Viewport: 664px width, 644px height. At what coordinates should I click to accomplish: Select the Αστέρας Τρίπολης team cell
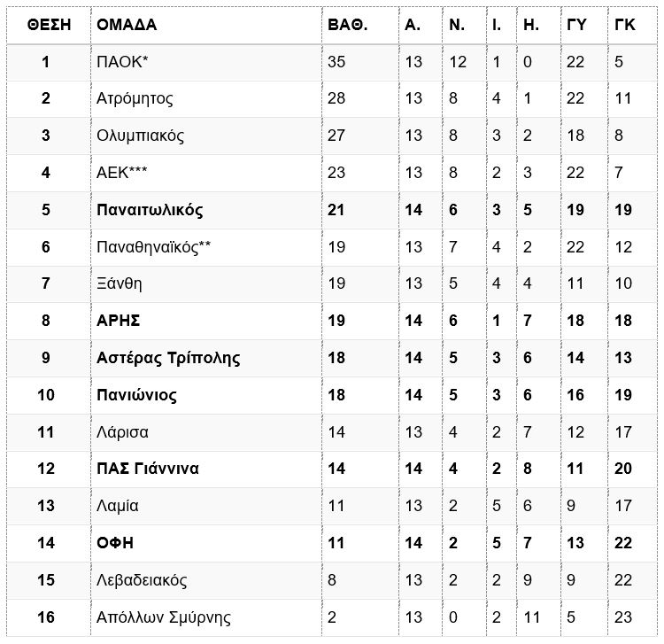point(168,359)
